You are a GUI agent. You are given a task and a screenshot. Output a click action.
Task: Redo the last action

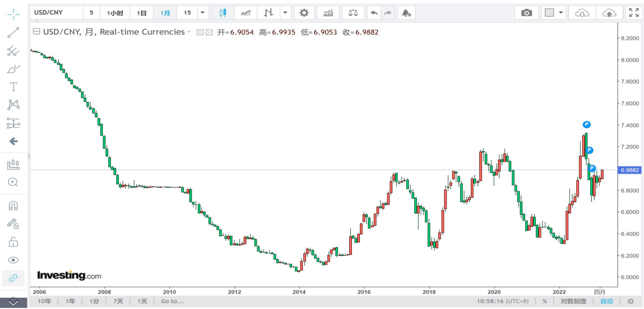[x=387, y=13]
